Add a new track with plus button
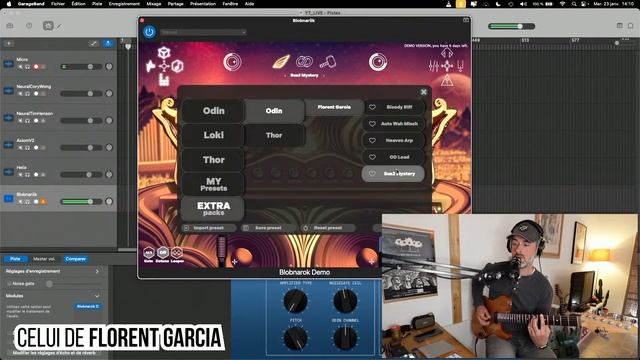 pos(9,43)
